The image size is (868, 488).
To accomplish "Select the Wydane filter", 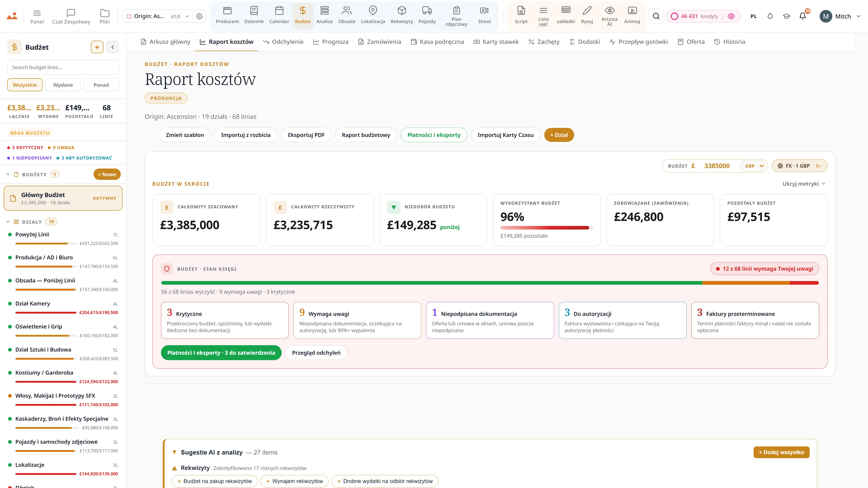I will (63, 85).
